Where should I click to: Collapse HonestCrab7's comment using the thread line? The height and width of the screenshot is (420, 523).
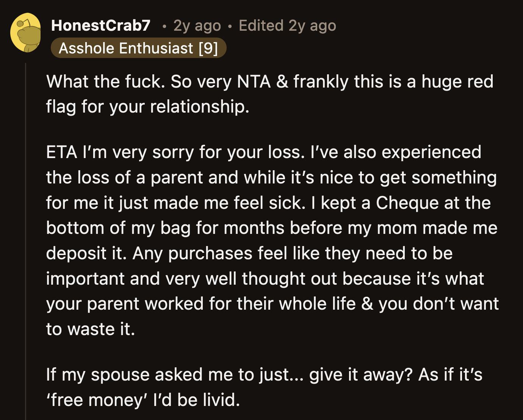pyautogui.click(x=26, y=227)
